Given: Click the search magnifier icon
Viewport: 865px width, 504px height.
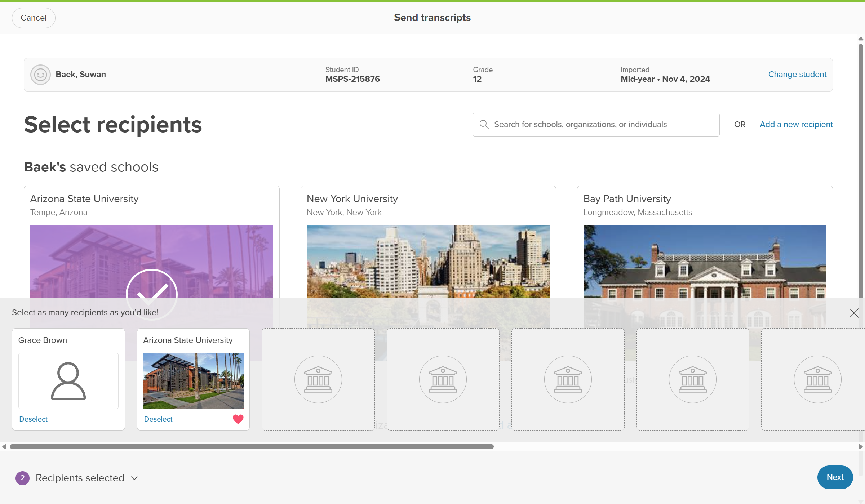Looking at the screenshot, I should (484, 125).
